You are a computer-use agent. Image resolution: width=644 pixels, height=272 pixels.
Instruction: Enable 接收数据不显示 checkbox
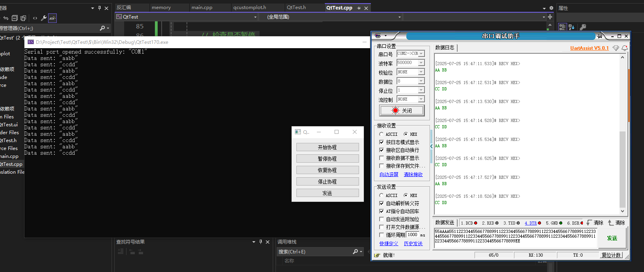pyautogui.click(x=382, y=158)
